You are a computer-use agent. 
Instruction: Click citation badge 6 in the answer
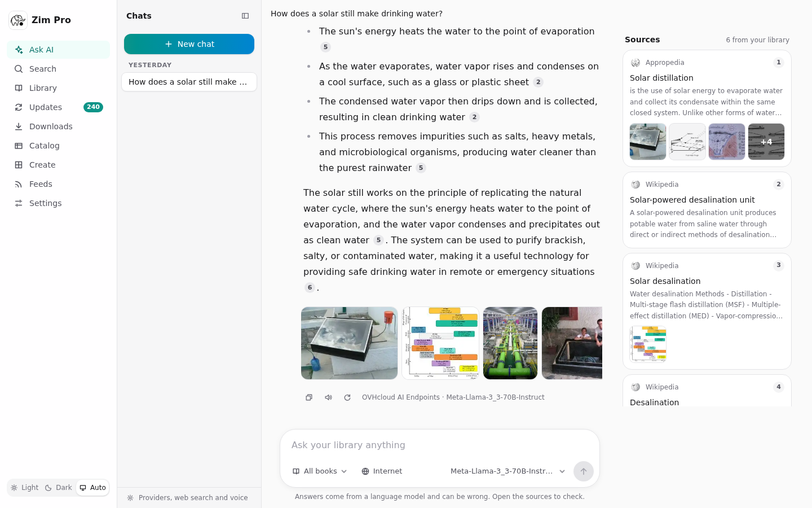pyautogui.click(x=310, y=287)
